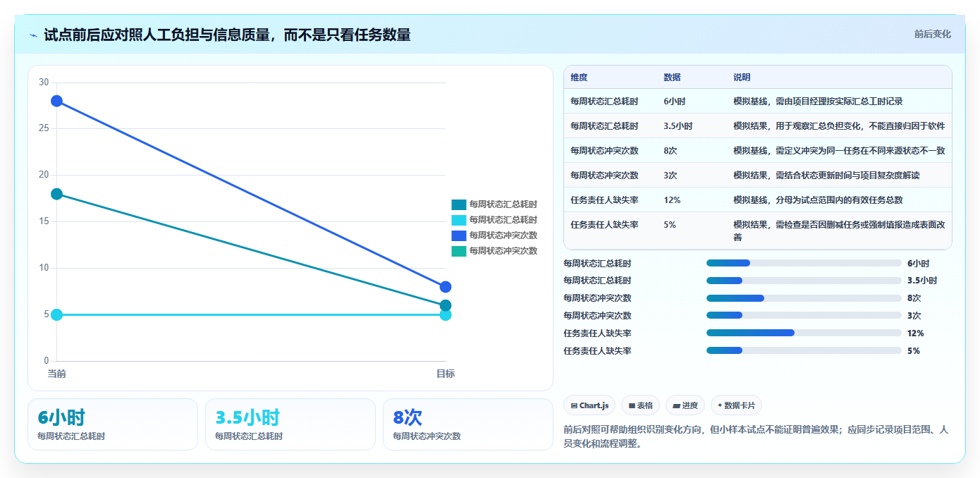Click the progress bar labeled 6小时
This screenshot has width=980, height=478.
click(804, 263)
